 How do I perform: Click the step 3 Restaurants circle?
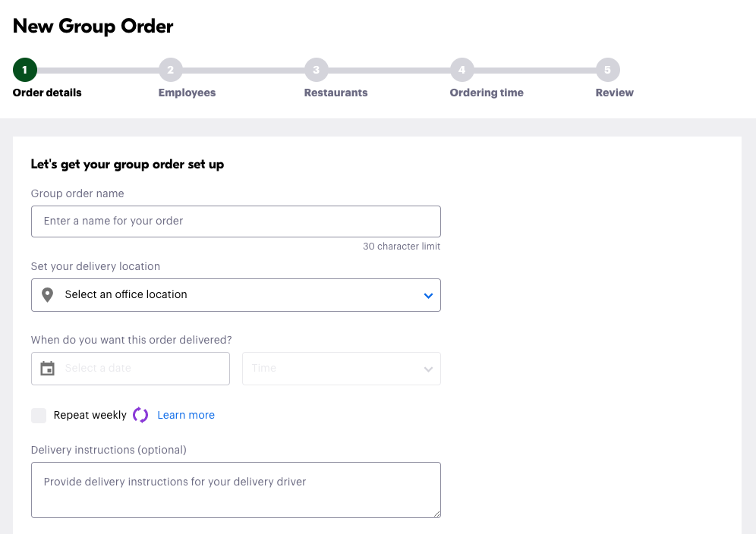(317, 70)
